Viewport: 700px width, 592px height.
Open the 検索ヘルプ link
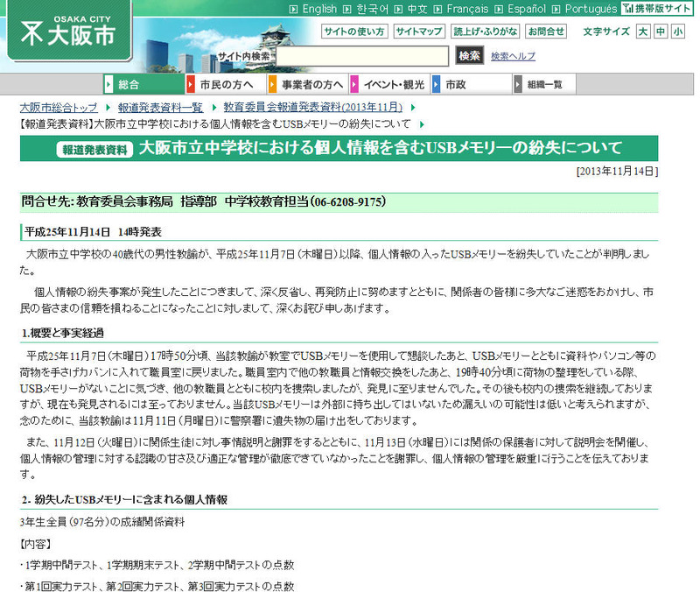pyautogui.click(x=513, y=56)
